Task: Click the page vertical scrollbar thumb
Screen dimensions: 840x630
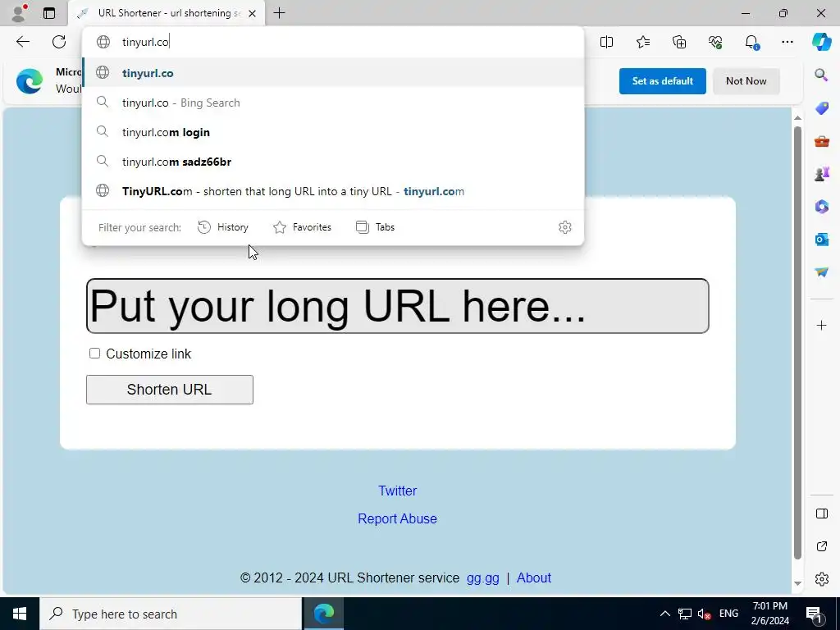Action: (x=797, y=343)
